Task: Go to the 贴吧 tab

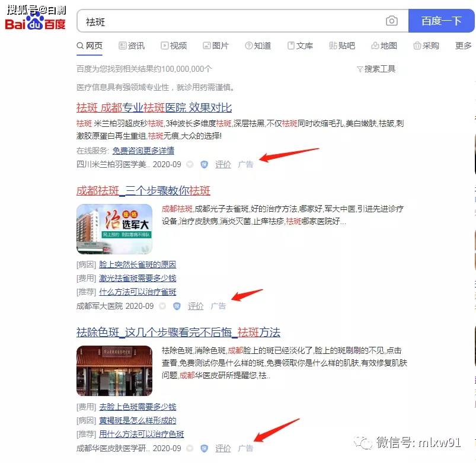Action: [342, 46]
